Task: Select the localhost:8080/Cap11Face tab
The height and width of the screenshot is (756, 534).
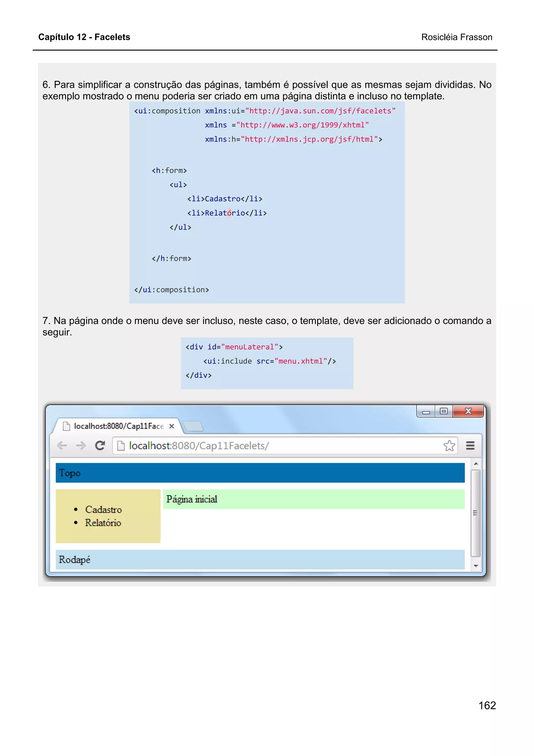Action: 119,426
